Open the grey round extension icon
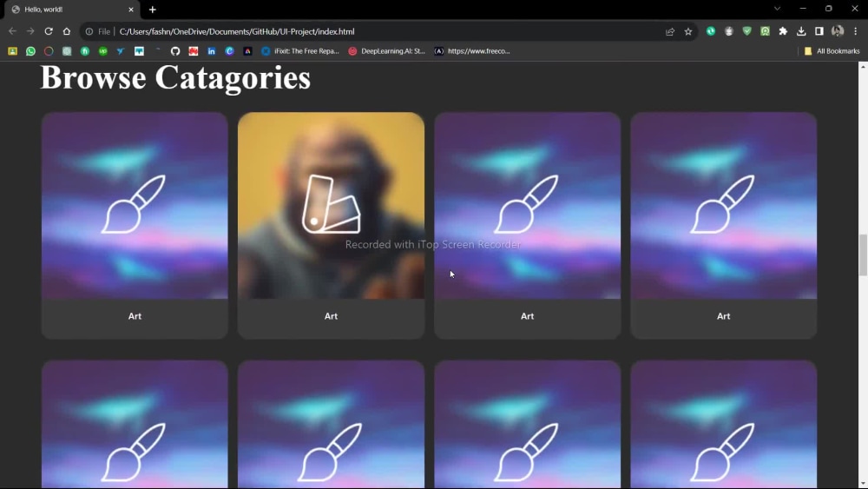This screenshot has height=489, width=868. pos(729,31)
